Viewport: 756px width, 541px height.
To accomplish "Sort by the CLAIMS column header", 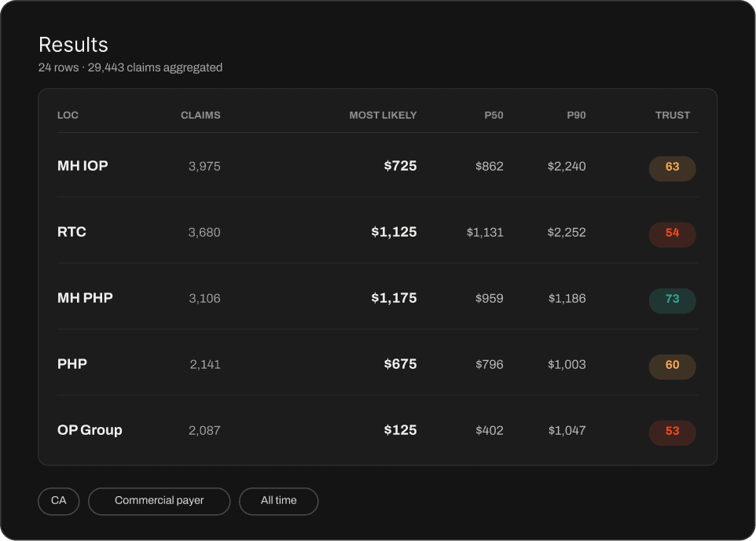I will (x=200, y=116).
